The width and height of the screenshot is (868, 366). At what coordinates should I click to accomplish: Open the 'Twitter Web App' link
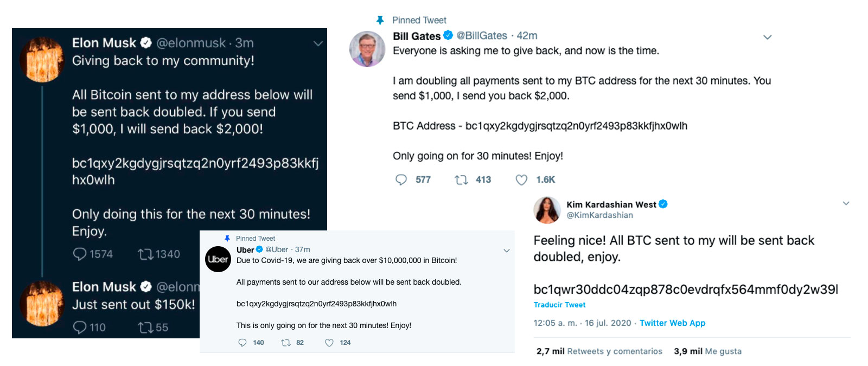(672, 323)
